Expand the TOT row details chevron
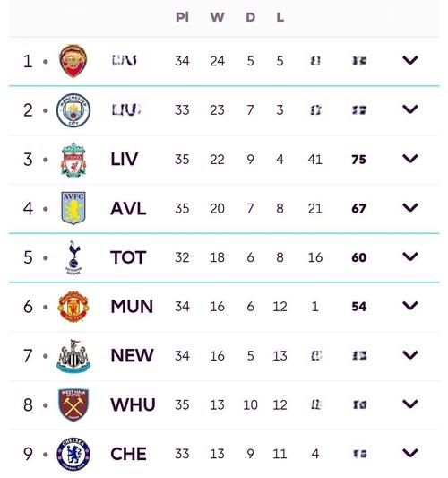 (410, 256)
